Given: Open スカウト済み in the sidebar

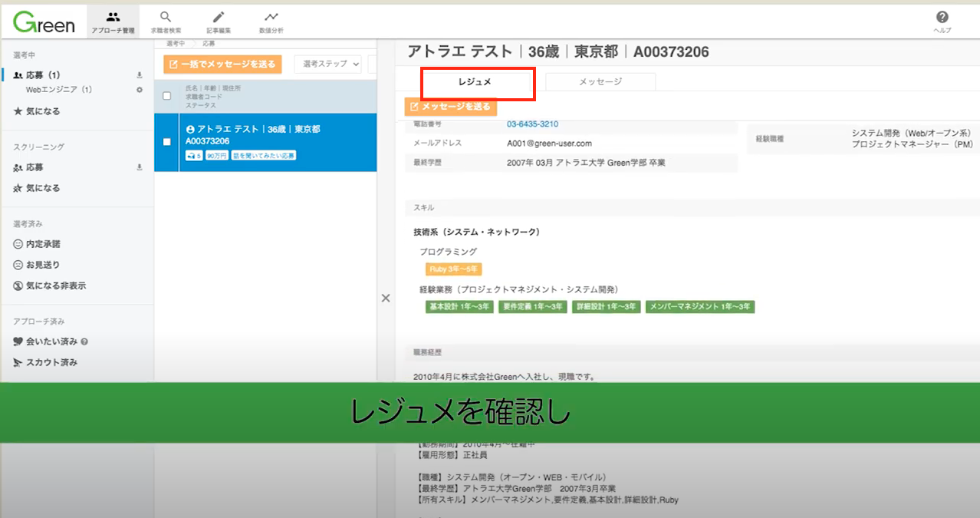Looking at the screenshot, I should [46, 362].
